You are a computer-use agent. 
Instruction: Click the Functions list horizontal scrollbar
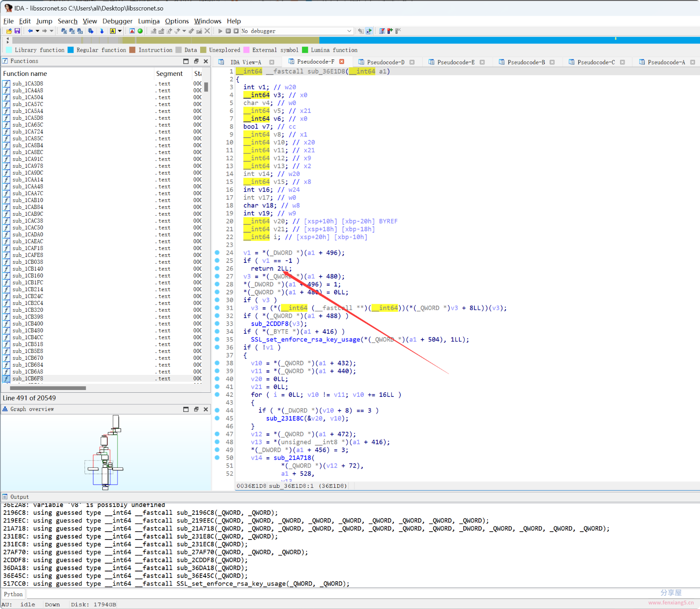click(48, 388)
